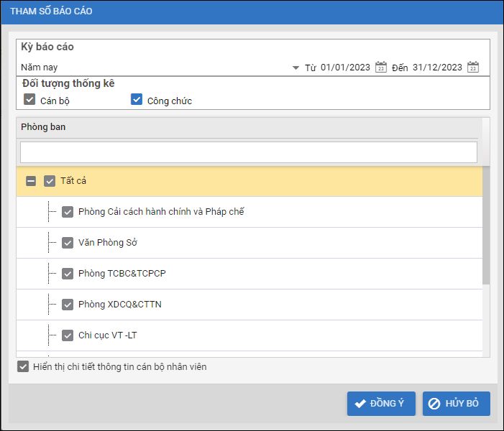Screen dimensions: 504x431
Task: Click the start date field 01/01/2023
Action: click(345, 68)
